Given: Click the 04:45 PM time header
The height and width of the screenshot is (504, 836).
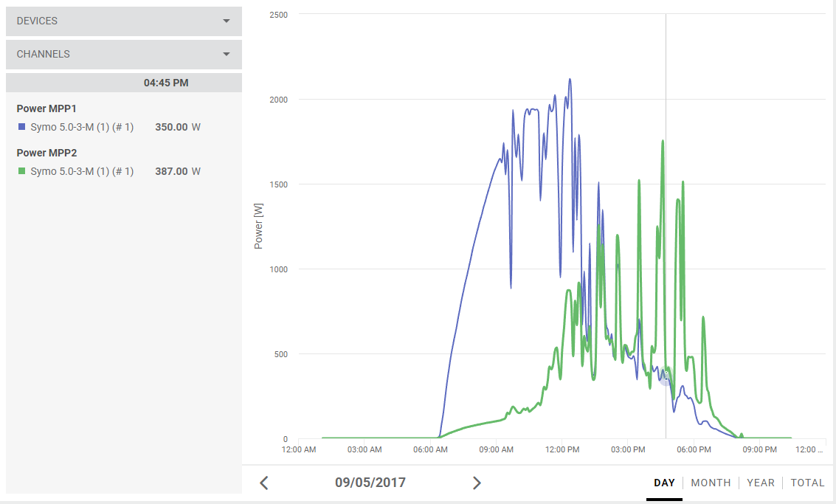Looking at the screenshot, I should (x=166, y=83).
